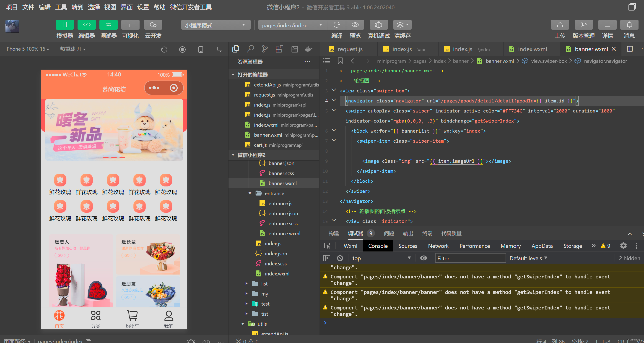Toggle the 调试器 debugger panel button
Image resolution: width=644 pixels, height=343 pixels.
tap(109, 24)
